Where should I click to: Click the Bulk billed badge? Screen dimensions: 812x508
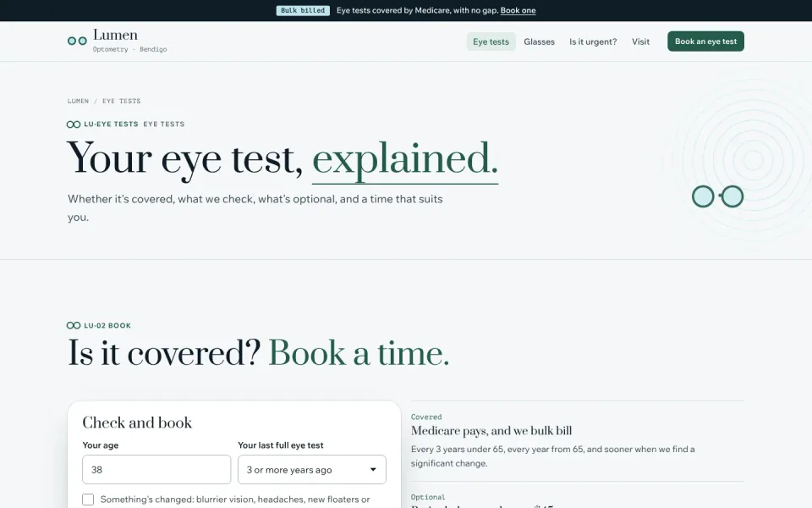click(303, 10)
